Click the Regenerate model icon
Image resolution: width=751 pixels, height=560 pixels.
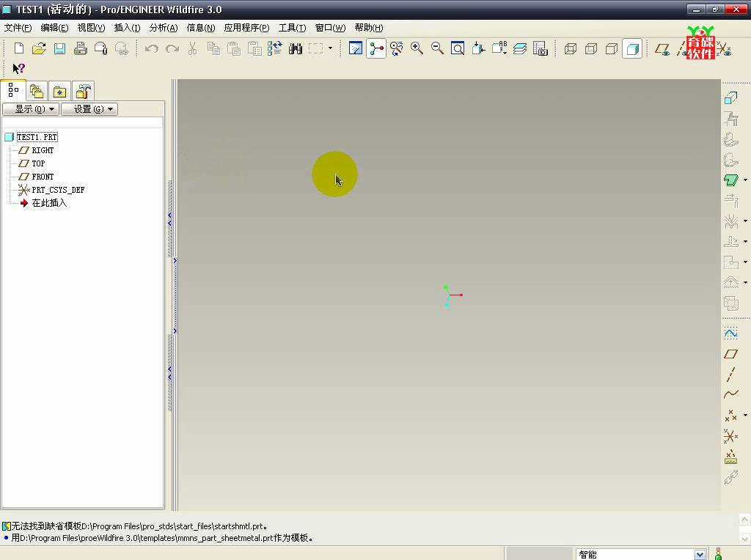coord(274,48)
